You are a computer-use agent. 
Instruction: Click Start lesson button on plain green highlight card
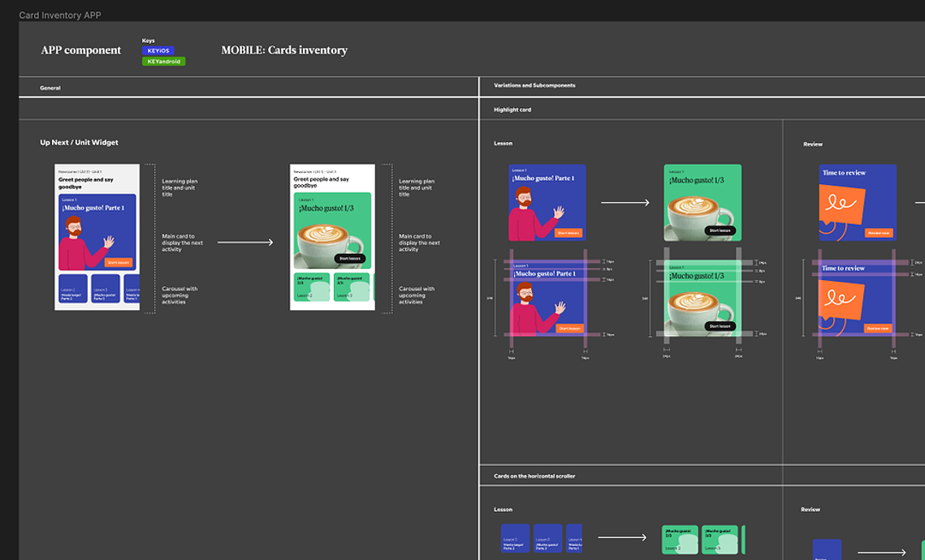click(720, 230)
